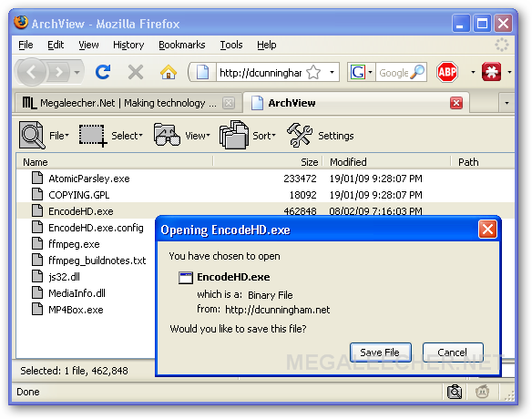
Task: Click the Greasemonkey monkey status icon
Action: 482,392
